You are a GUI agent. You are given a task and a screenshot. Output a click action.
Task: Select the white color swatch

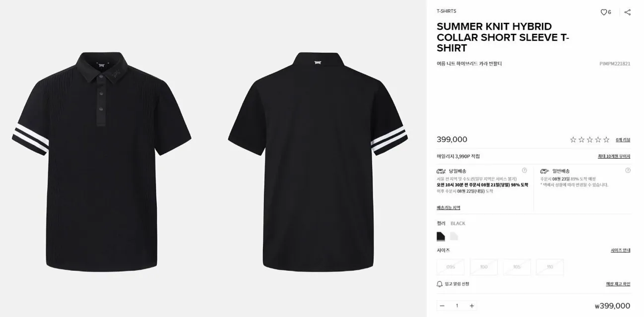coord(454,236)
